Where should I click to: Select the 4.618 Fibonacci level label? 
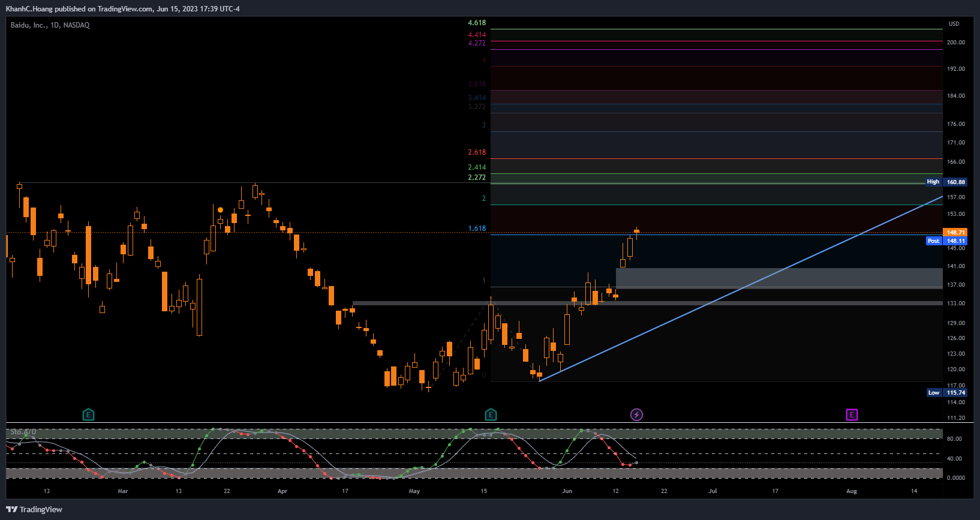477,23
